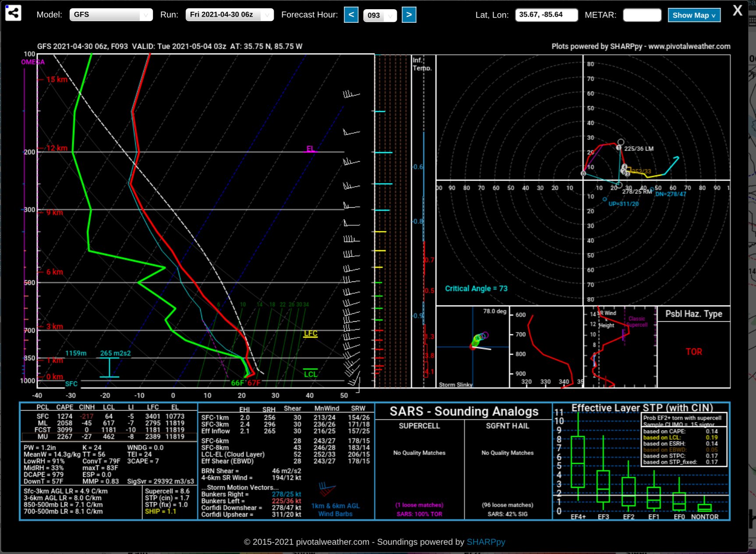Click the SARS: 100% TOR text
Screen dimensions: 756x554
419,514
